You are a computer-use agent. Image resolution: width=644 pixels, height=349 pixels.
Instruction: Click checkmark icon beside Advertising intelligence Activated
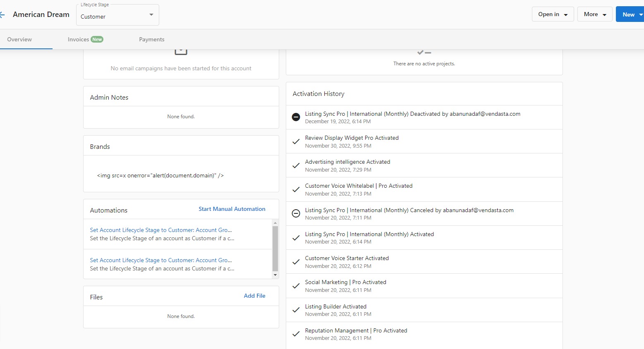[296, 165]
